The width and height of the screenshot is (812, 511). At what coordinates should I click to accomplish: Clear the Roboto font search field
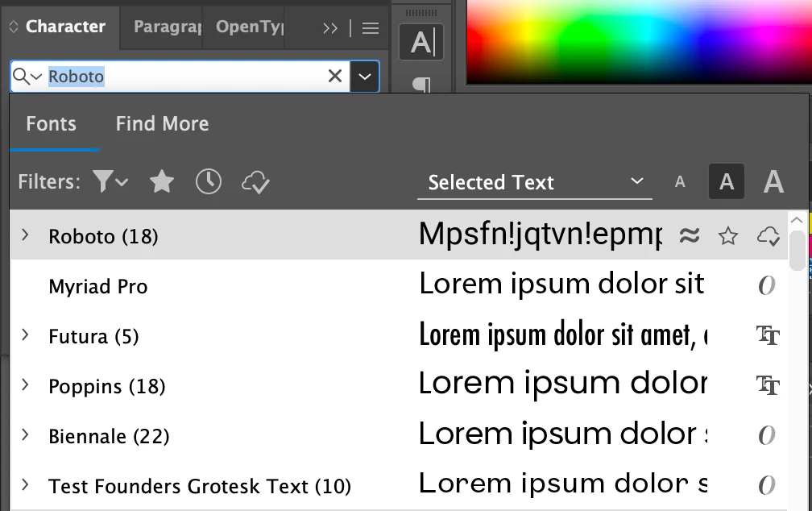click(335, 77)
